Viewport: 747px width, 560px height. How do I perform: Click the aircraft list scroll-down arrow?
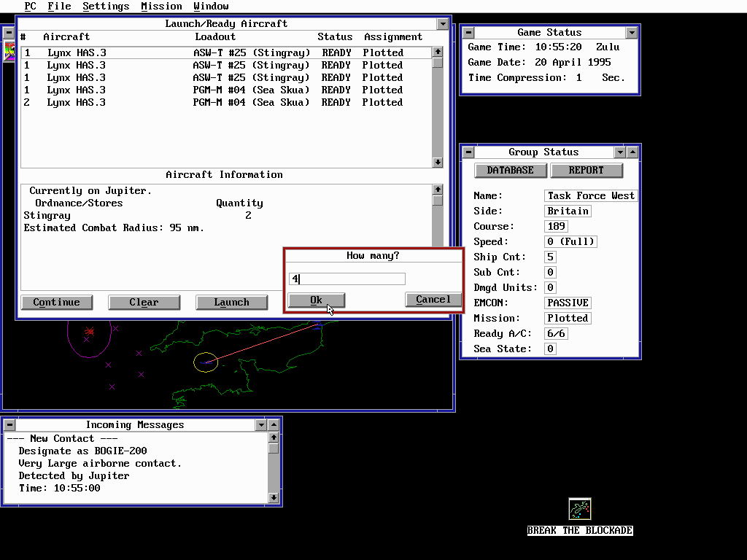[437, 163]
